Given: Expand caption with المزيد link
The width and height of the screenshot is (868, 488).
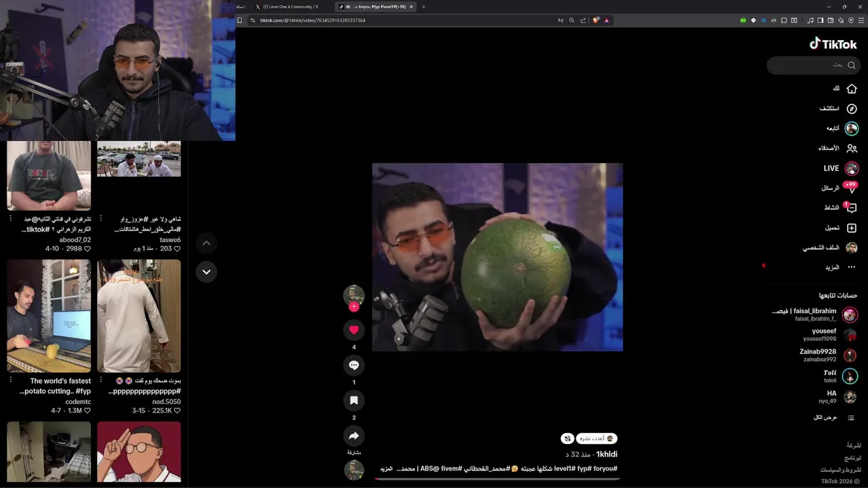Looking at the screenshot, I should 386,469.
